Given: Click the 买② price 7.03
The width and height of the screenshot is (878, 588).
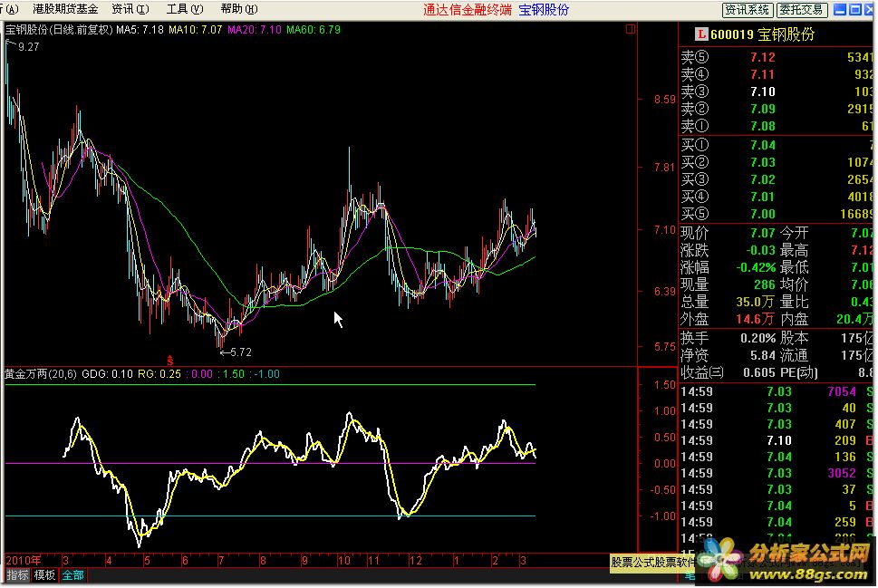Looking at the screenshot, I should coord(763,162).
